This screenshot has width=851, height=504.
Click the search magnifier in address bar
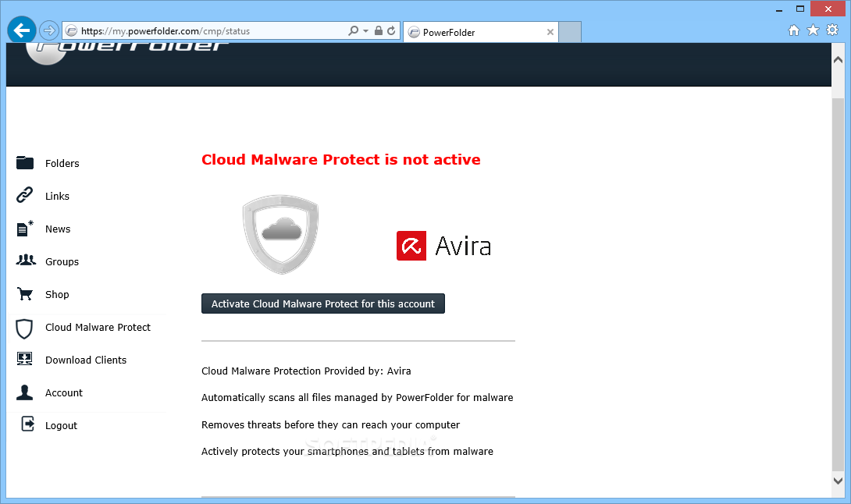coord(354,31)
